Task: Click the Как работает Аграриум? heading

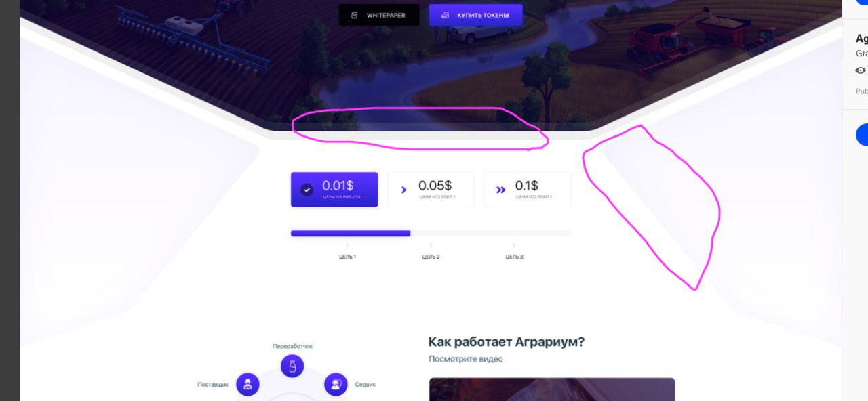Action: (507, 342)
